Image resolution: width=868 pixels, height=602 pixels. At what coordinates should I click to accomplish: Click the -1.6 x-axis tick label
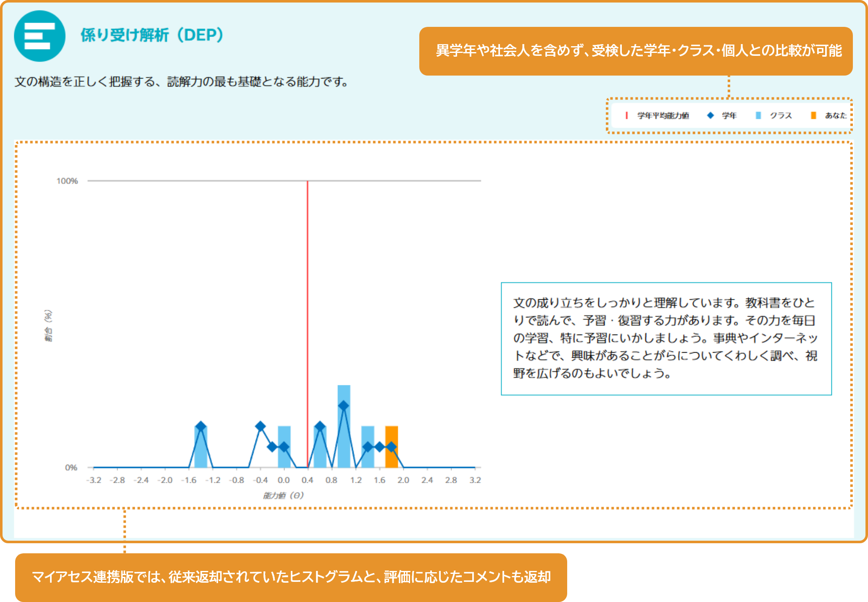click(x=189, y=480)
